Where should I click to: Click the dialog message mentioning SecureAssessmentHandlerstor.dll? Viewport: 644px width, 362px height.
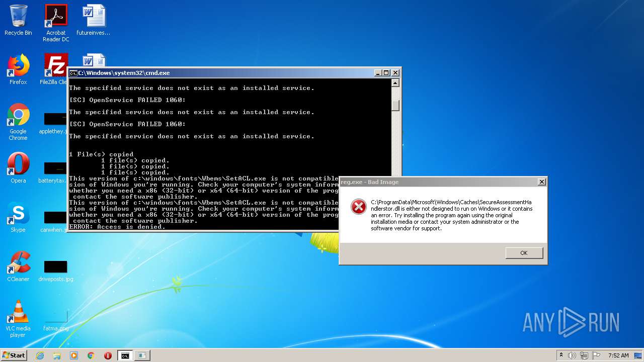[x=451, y=215]
